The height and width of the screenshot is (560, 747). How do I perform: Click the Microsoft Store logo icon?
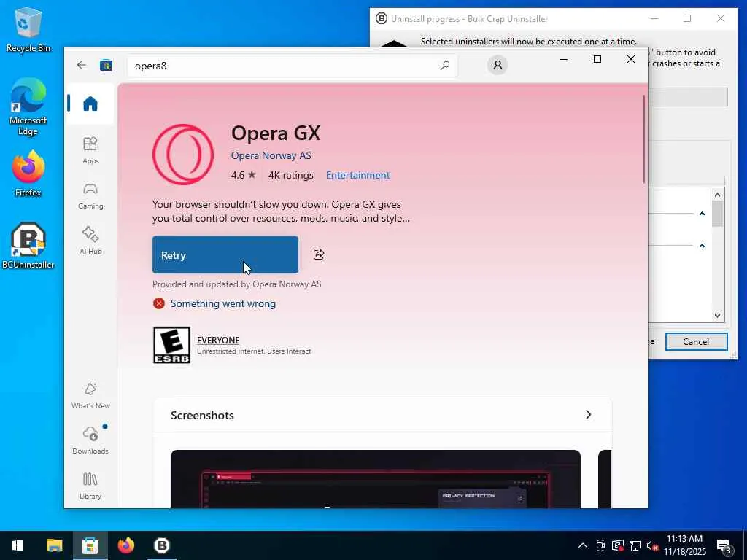pos(106,65)
